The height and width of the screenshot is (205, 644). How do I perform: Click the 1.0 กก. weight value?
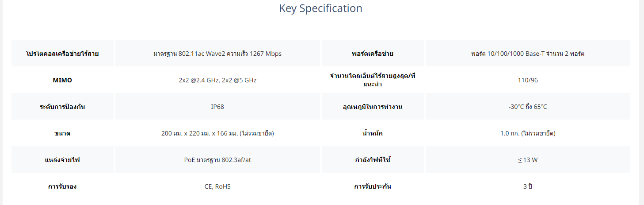528,133
